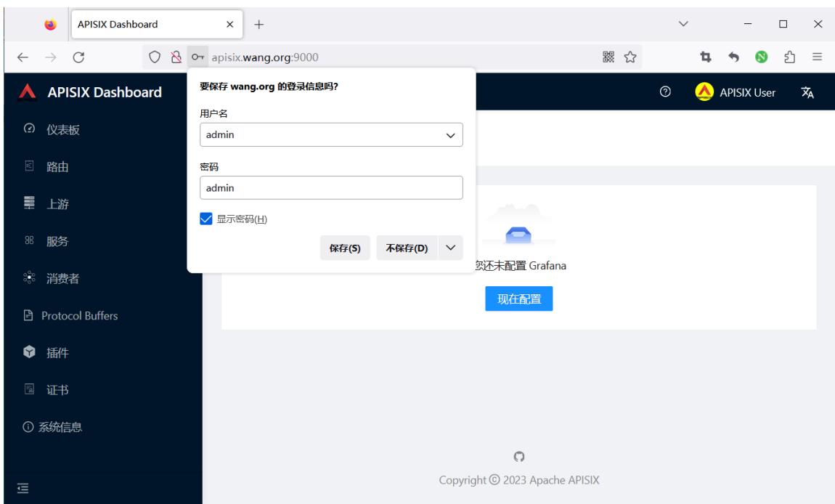Collapse the sidebar with the bottom menu icon
This screenshot has height=504, width=835.
pyautogui.click(x=23, y=488)
